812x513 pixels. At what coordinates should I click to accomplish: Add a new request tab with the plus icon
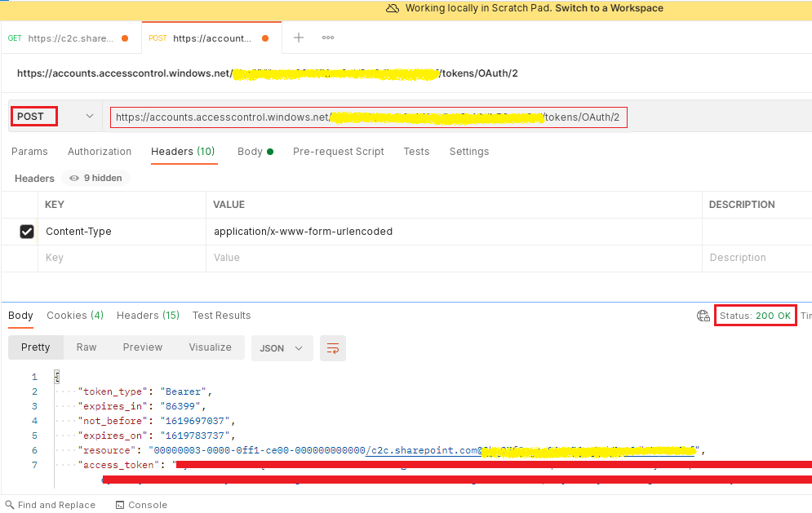tap(299, 38)
